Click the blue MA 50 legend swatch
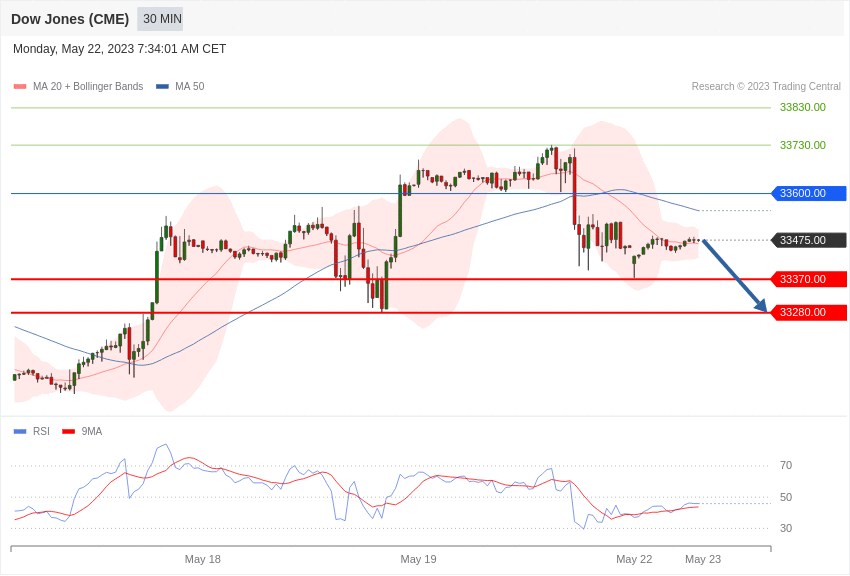 pyautogui.click(x=162, y=86)
